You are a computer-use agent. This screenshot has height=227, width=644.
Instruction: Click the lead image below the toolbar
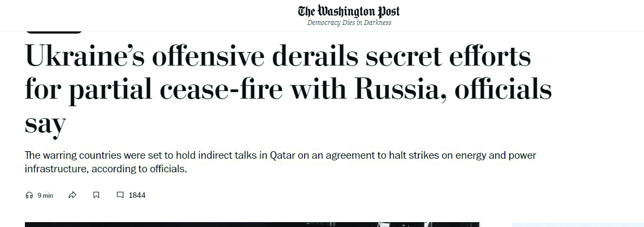(252, 224)
